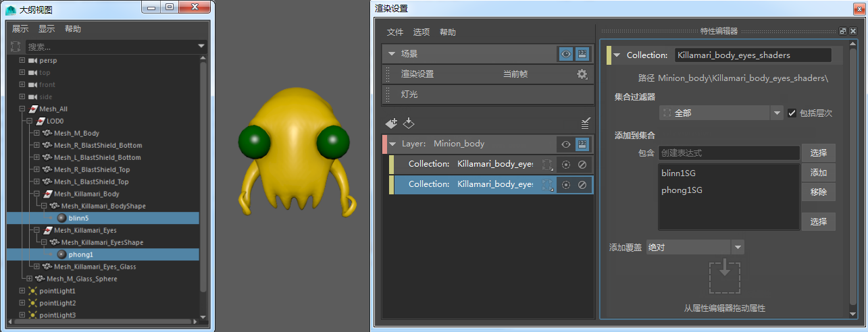This screenshot has width=868, height=332.
Task: Toggle isolate on the unselected Collection row
Action: [566, 164]
